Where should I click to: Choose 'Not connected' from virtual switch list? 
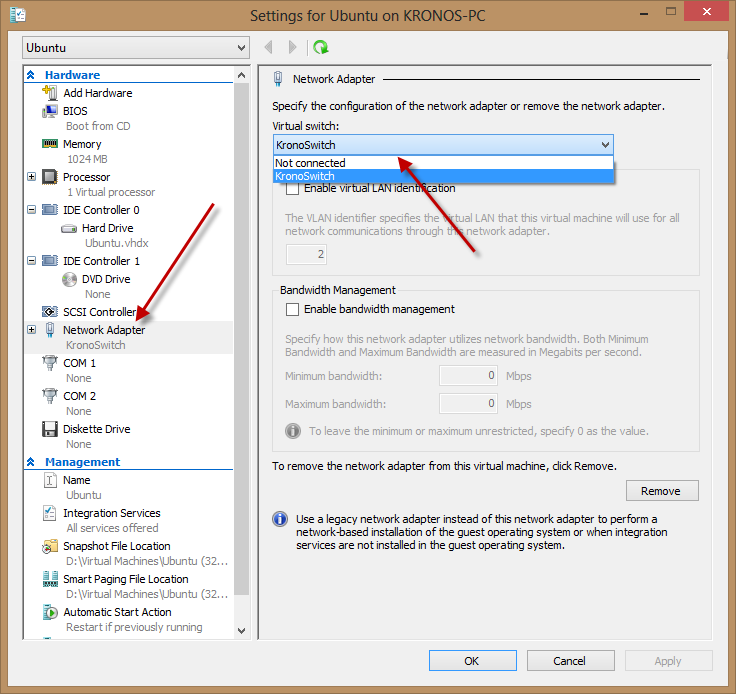[311, 163]
